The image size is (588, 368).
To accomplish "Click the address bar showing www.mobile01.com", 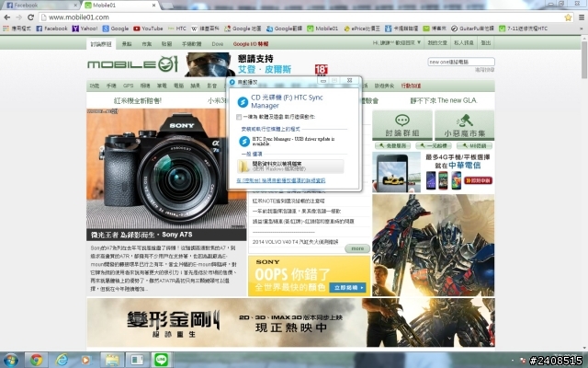I will [300, 17].
